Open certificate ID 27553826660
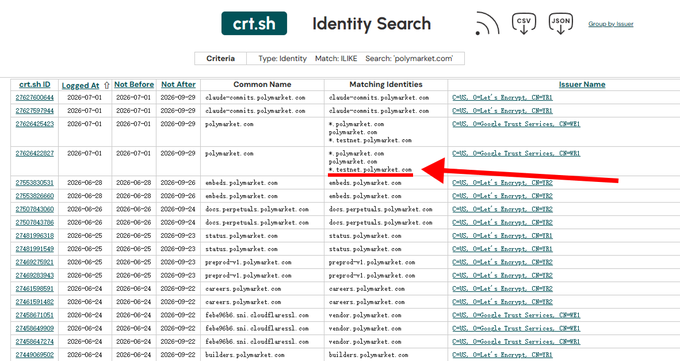Viewport: 680px width, 361px height. pos(35,196)
